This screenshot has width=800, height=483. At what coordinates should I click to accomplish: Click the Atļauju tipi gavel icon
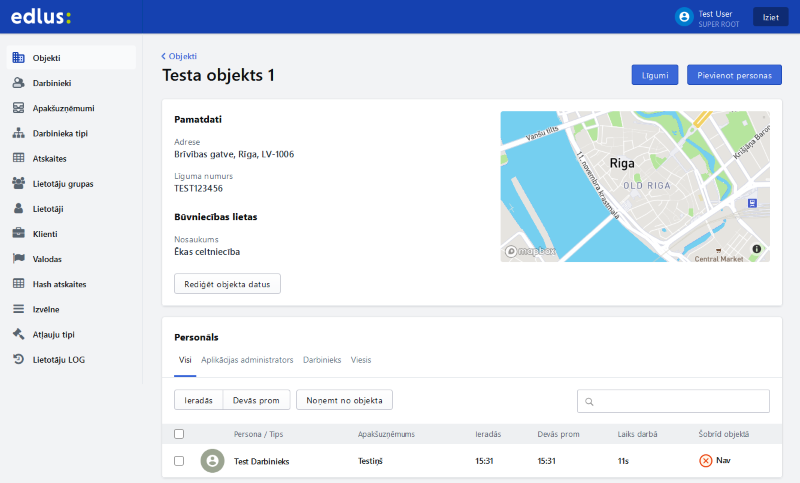click(18, 333)
